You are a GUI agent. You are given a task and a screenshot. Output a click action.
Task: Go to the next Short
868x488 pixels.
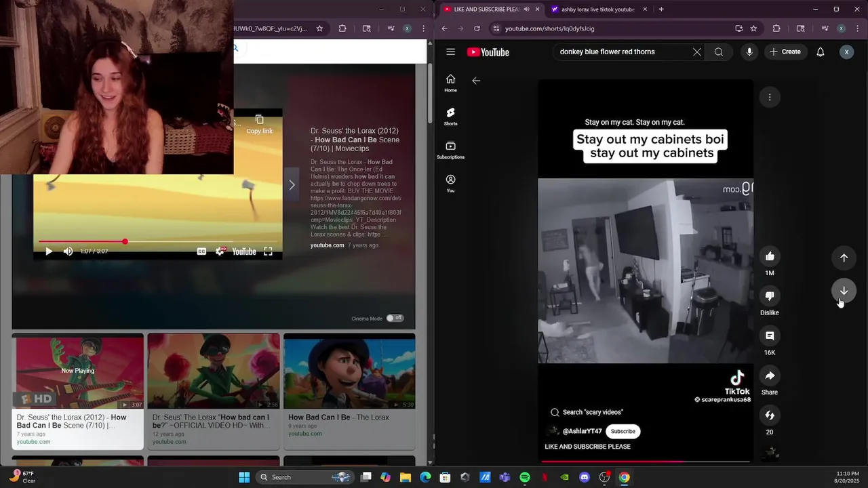[844, 291]
